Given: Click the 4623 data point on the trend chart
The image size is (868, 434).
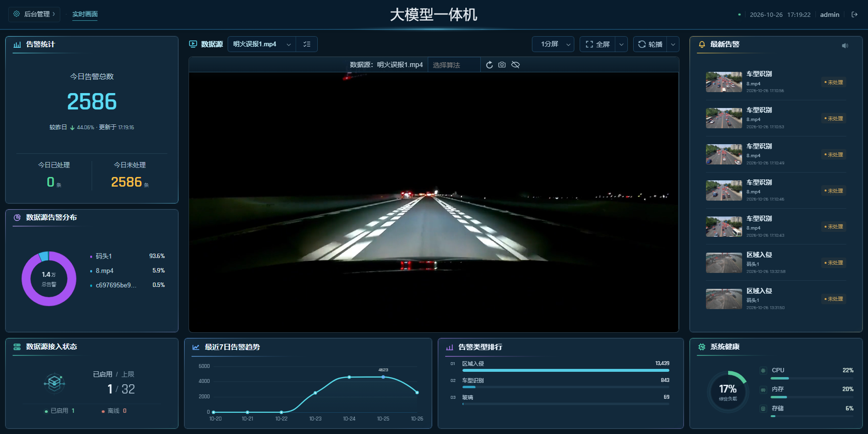Looking at the screenshot, I should [x=383, y=377].
